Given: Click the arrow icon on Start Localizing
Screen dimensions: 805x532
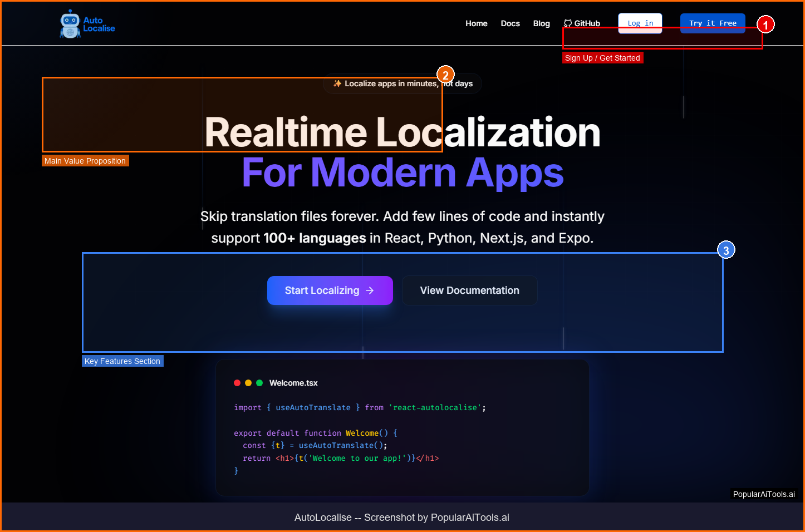Looking at the screenshot, I should [370, 290].
